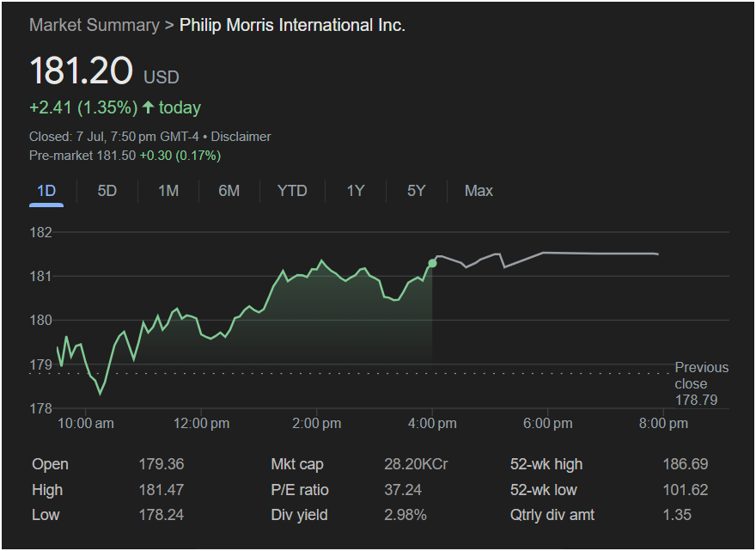
Task: Open the 5Y chart range
Action: [x=416, y=191]
